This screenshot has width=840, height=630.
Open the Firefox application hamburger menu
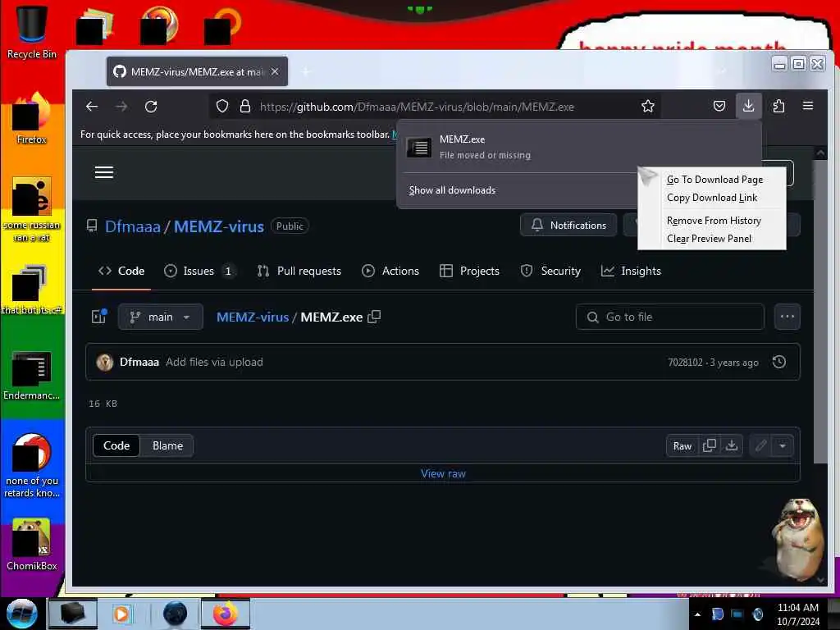tap(808, 106)
